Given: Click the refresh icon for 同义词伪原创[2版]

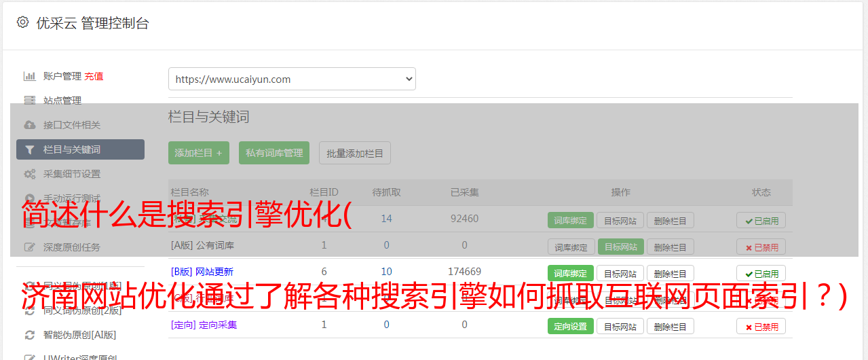Looking at the screenshot, I should (x=29, y=310).
